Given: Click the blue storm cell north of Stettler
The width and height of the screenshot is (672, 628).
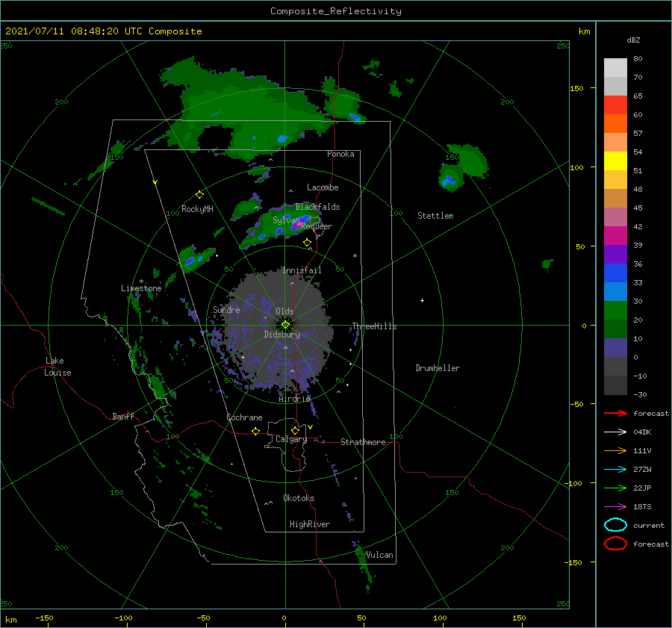Looking at the screenshot, I should click(x=449, y=180).
